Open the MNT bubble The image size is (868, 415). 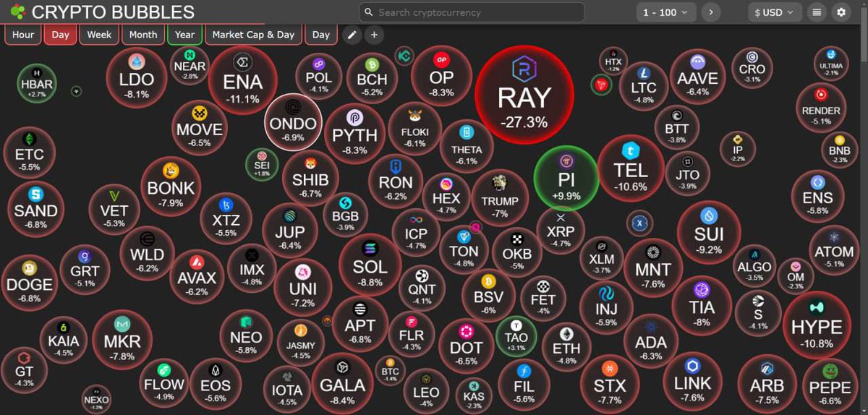pos(653,267)
